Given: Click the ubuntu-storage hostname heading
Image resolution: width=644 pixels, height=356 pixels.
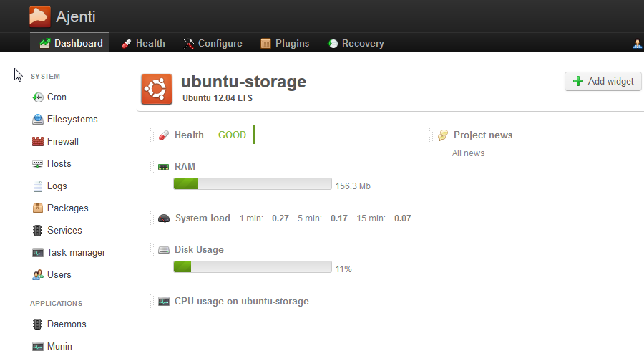Looking at the screenshot, I should (x=243, y=82).
